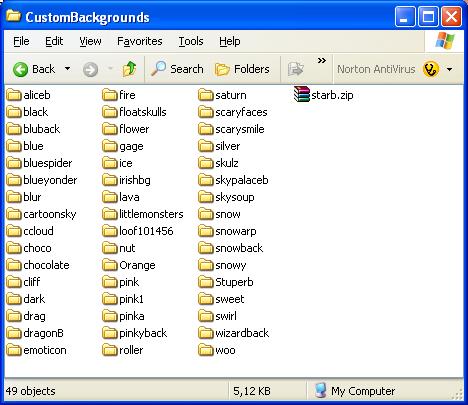Screen dimensions: 468x405
Task: Click the Norton AntiVirus stethoscope icon
Action: pyautogui.click(x=431, y=69)
